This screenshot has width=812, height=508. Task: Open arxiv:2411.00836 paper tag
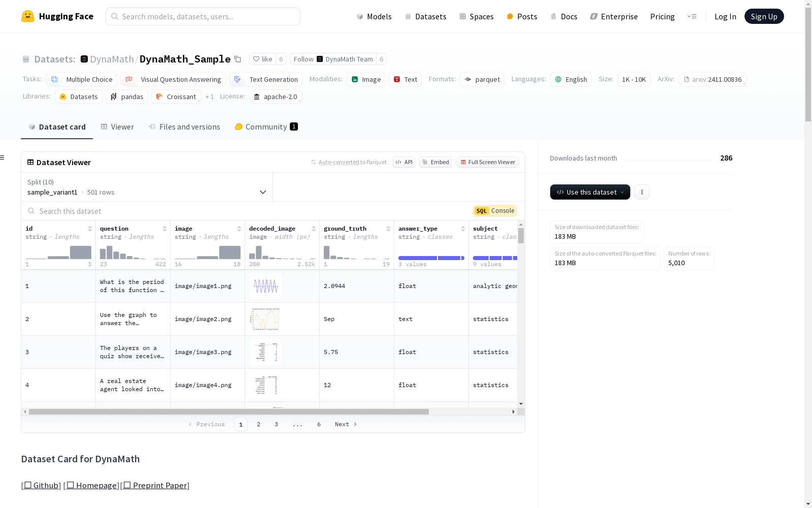click(713, 79)
